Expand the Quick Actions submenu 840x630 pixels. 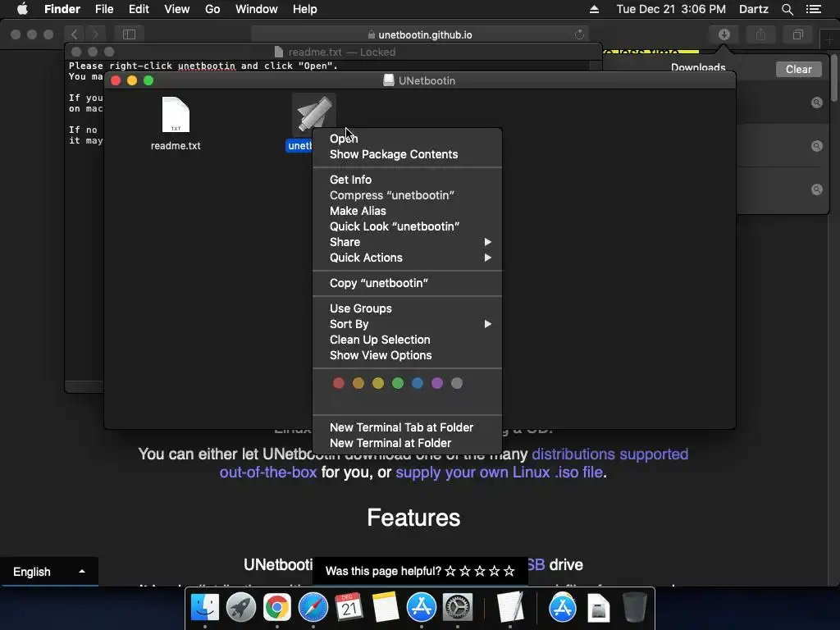(407, 258)
